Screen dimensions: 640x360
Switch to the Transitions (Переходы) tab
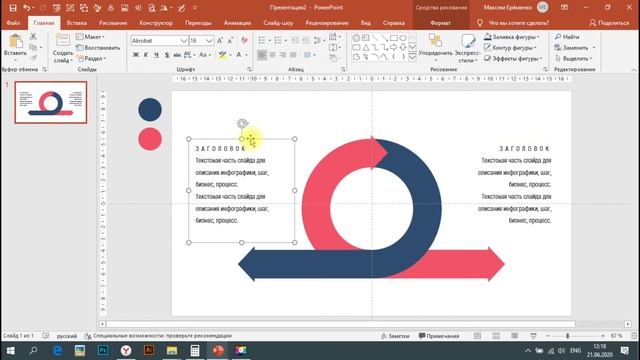click(x=198, y=23)
